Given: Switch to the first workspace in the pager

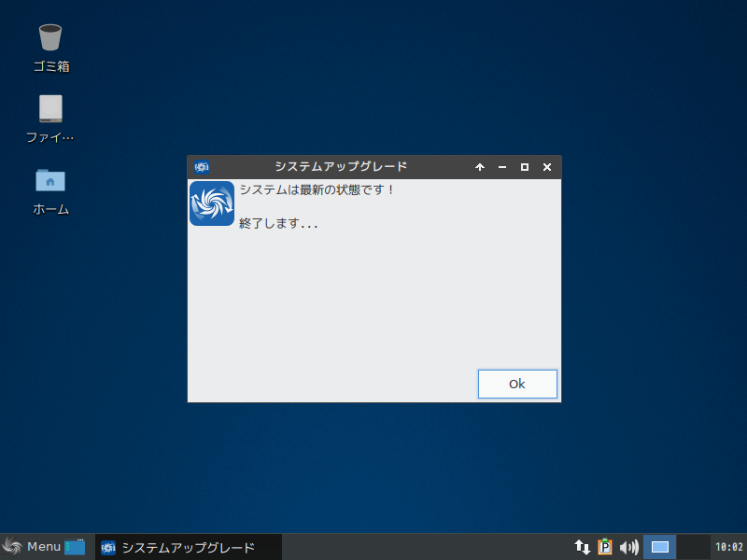Looking at the screenshot, I should pyautogui.click(x=660, y=547).
